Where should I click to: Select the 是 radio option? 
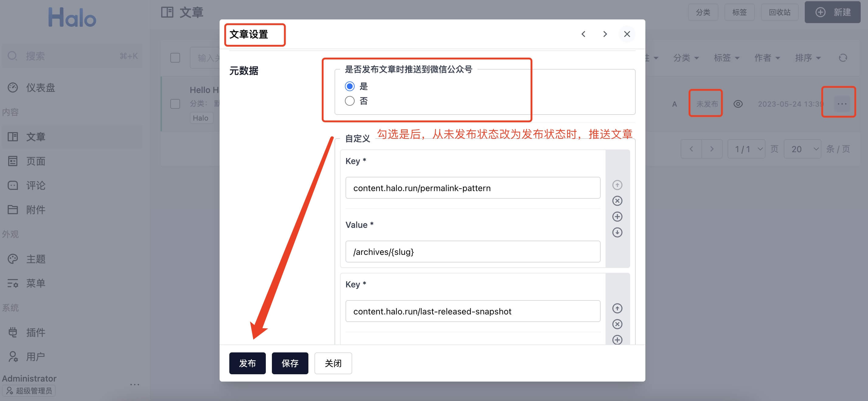point(349,86)
